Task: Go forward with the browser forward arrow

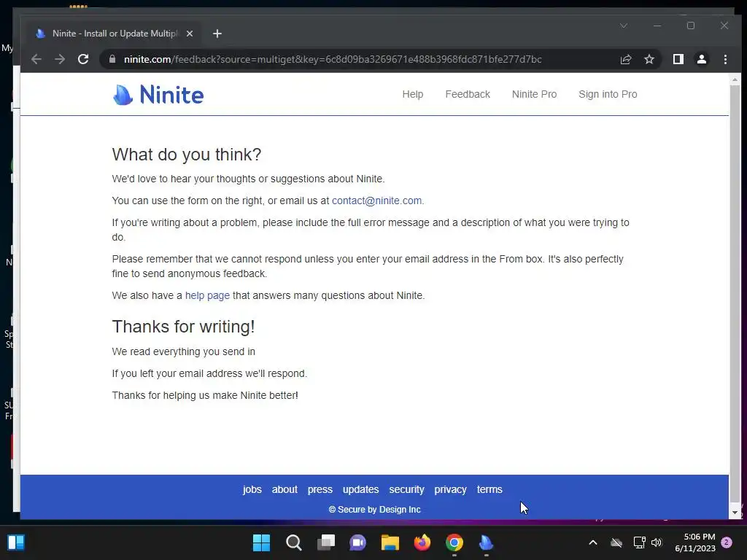Action: (60, 59)
